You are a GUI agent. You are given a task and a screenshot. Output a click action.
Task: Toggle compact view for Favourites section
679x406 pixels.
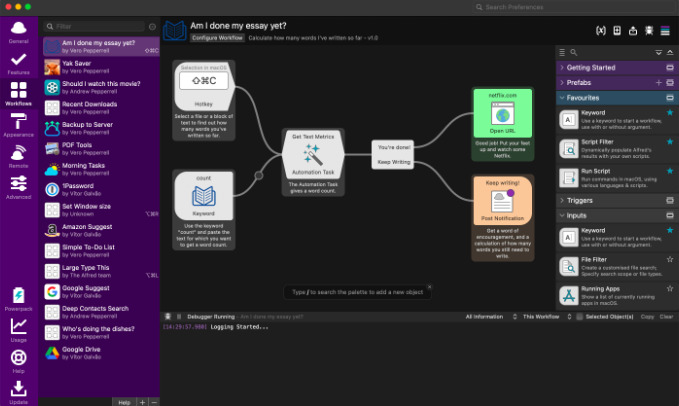point(670,98)
